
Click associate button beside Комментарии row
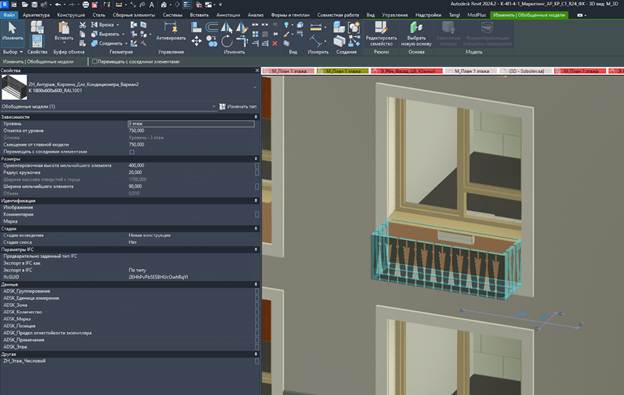(257, 214)
